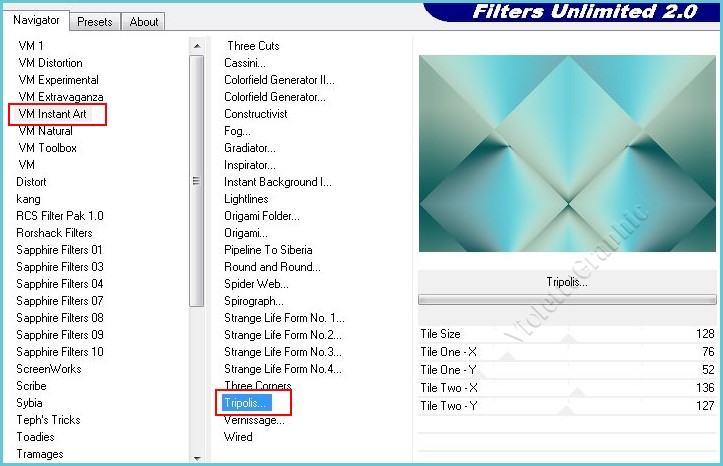This screenshot has height=466, width=723.
Task: Select the Wired filter entry
Action: [238, 437]
